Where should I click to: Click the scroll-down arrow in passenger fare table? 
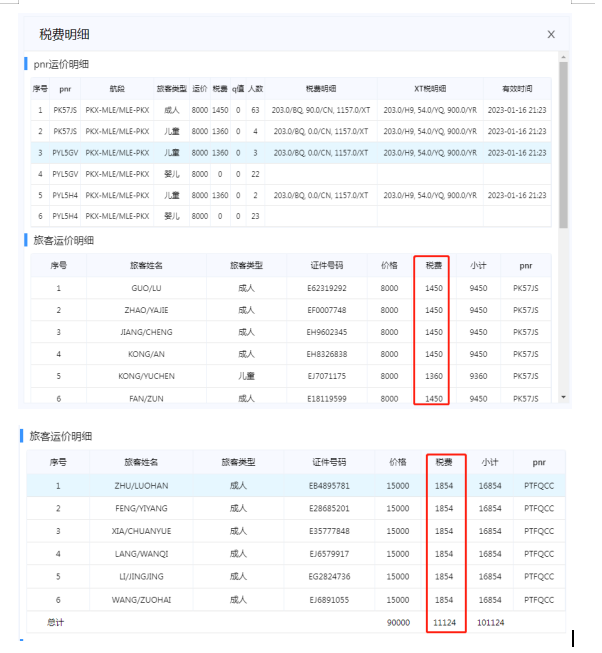pos(563,397)
